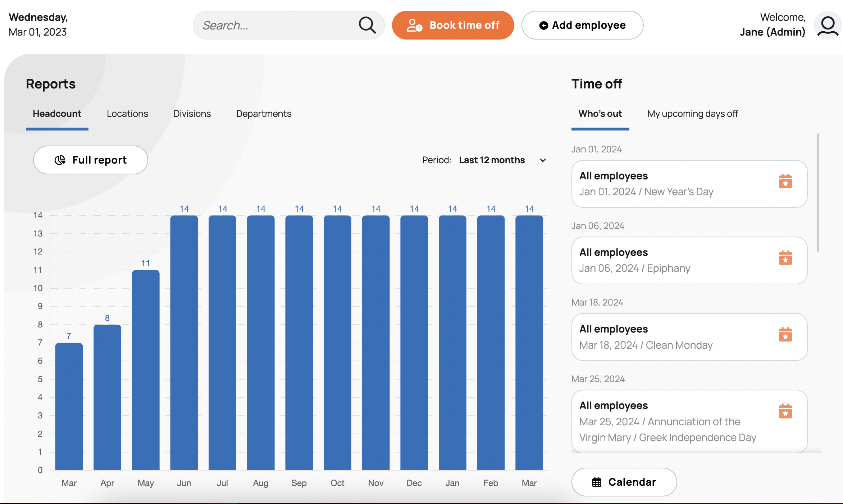Select the Who's out tab
This screenshot has height=504, width=843.
pyautogui.click(x=600, y=114)
